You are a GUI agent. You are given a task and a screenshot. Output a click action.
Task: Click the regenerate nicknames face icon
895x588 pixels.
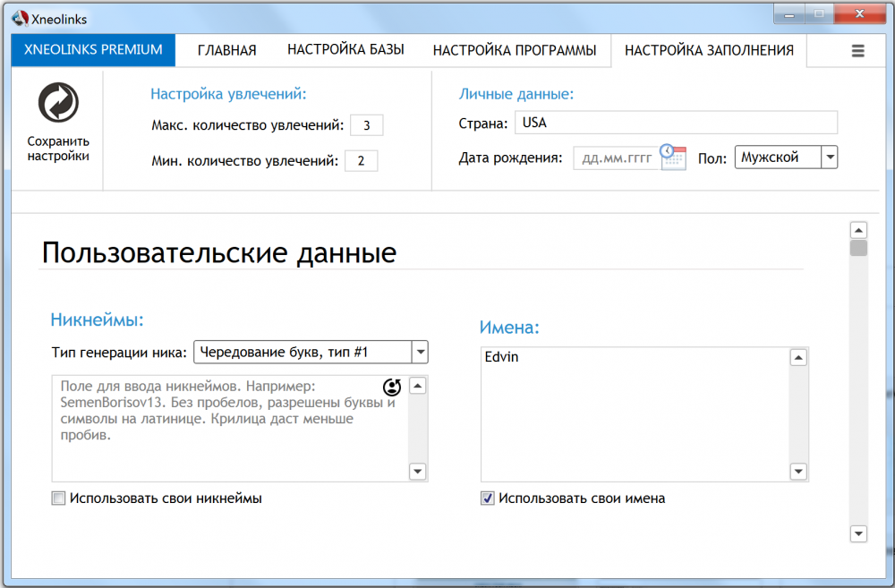pos(392,387)
